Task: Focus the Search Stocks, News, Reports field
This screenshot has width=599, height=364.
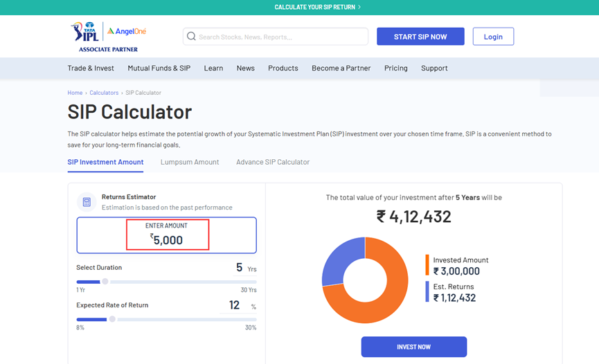Action: pyautogui.click(x=276, y=37)
